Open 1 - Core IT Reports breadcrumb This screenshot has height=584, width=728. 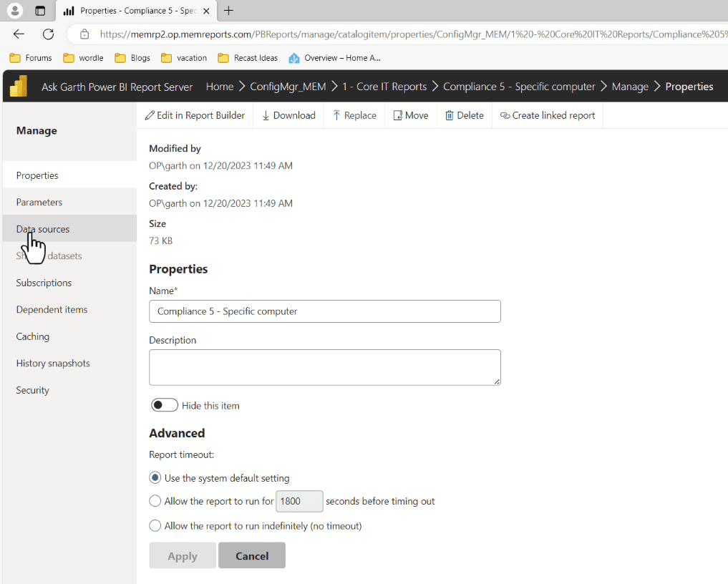tap(384, 87)
